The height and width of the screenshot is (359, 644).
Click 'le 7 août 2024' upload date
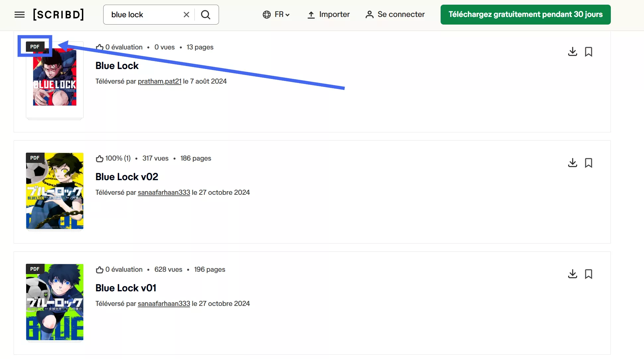(x=205, y=81)
